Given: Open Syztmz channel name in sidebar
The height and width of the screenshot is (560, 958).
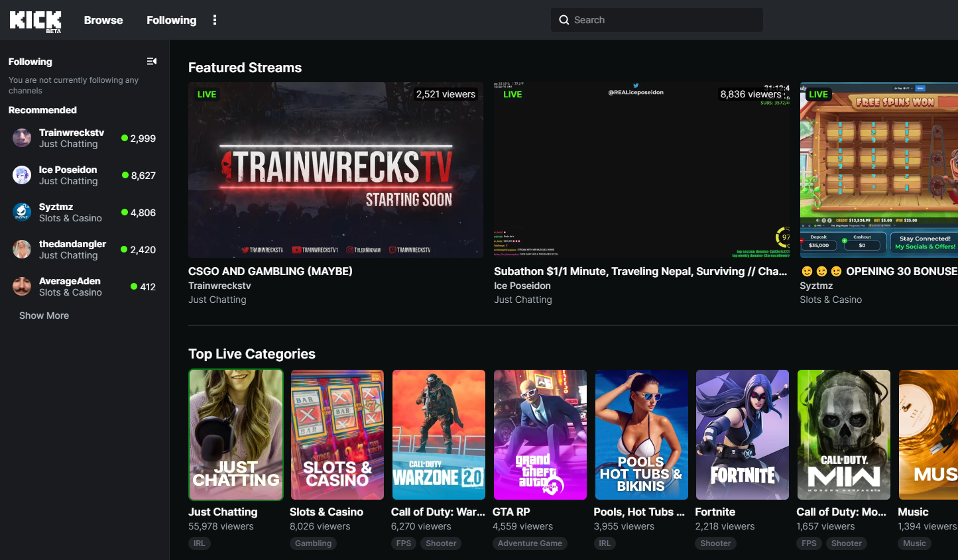Looking at the screenshot, I should point(56,207).
